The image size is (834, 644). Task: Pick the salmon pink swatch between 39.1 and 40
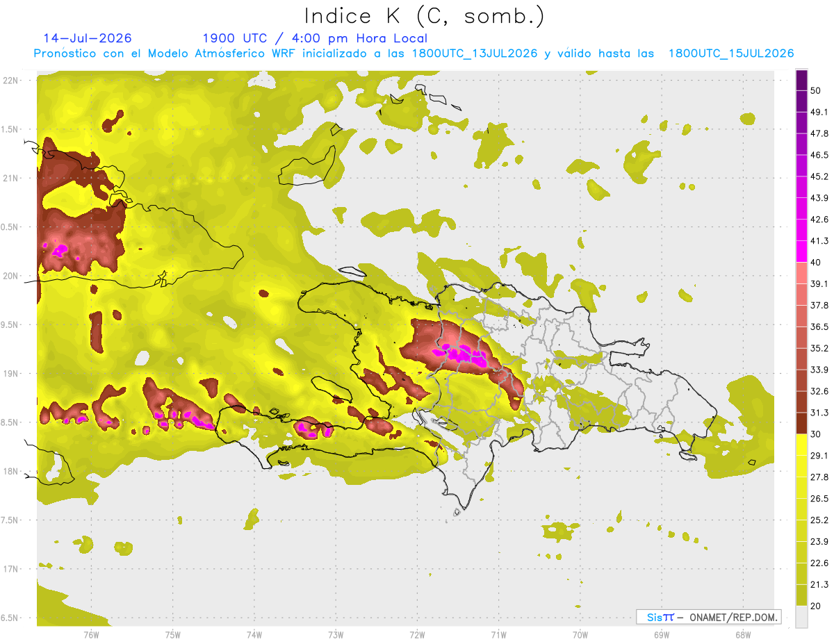[x=802, y=273]
